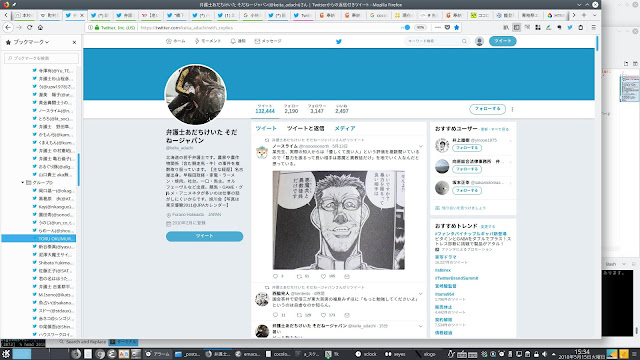Open the メッセージ nav item

pyautogui.click(x=268, y=41)
